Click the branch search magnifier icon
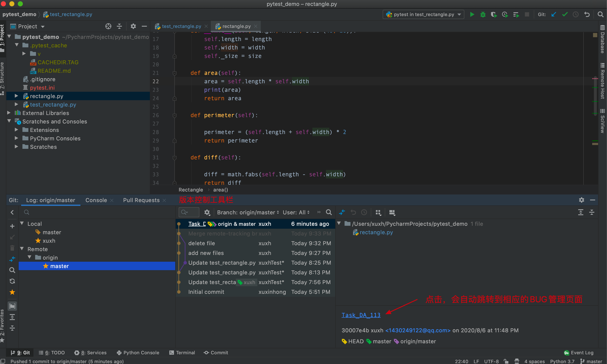Viewport: 607px width, 364px height. click(12, 270)
